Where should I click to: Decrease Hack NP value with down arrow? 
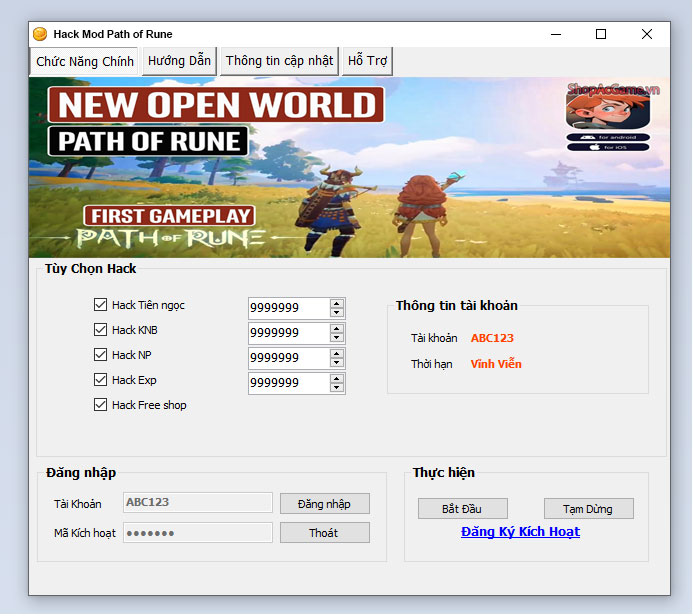pyautogui.click(x=337, y=362)
